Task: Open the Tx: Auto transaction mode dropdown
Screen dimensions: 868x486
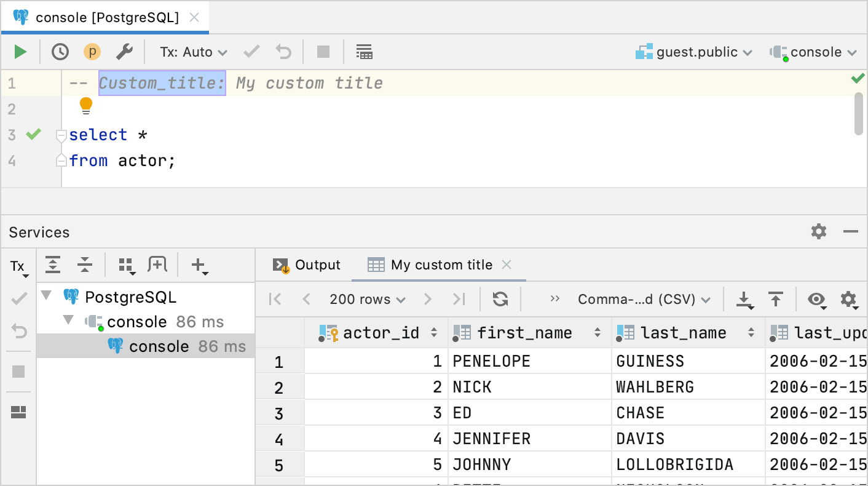Action: 192,52
